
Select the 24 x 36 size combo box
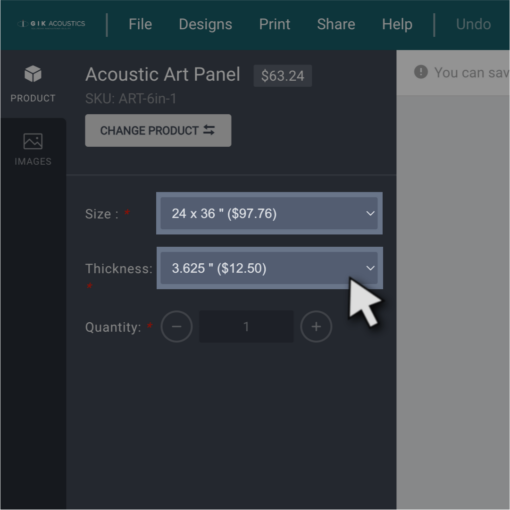pos(269,213)
